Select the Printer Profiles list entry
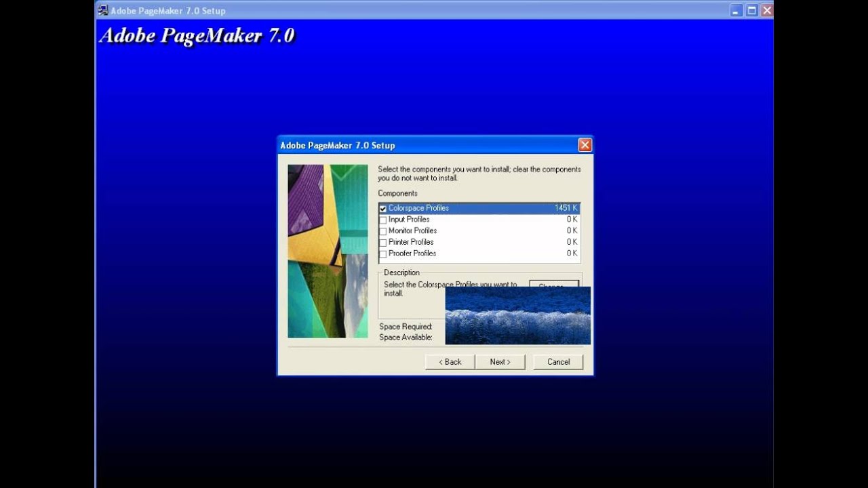 pos(411,242)
